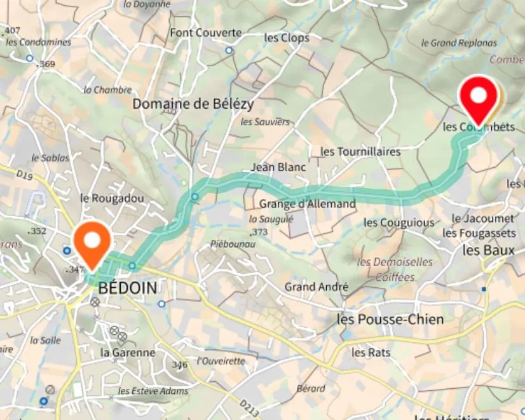525x420 pixels.
Task: Click the teal route line near Jean Blanc
Action: (254, 179)
